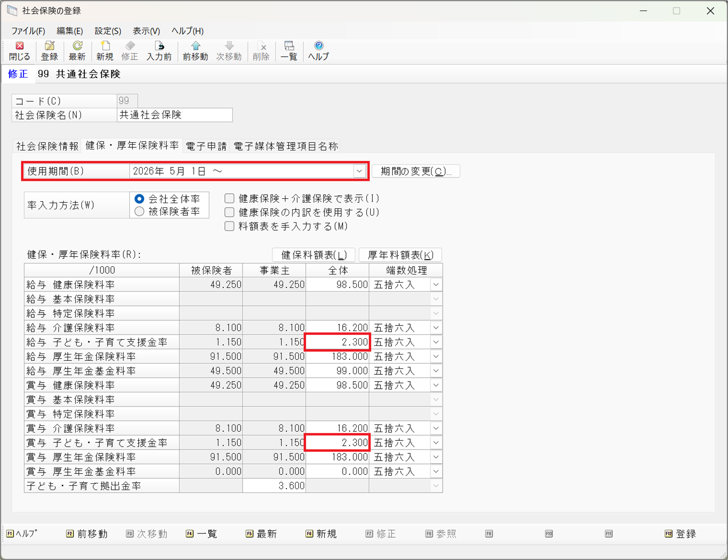The width and height of the screenshot is (728, 560).
Task: Open the 一覧 list toolbar icon
Action: pos(289,51)
